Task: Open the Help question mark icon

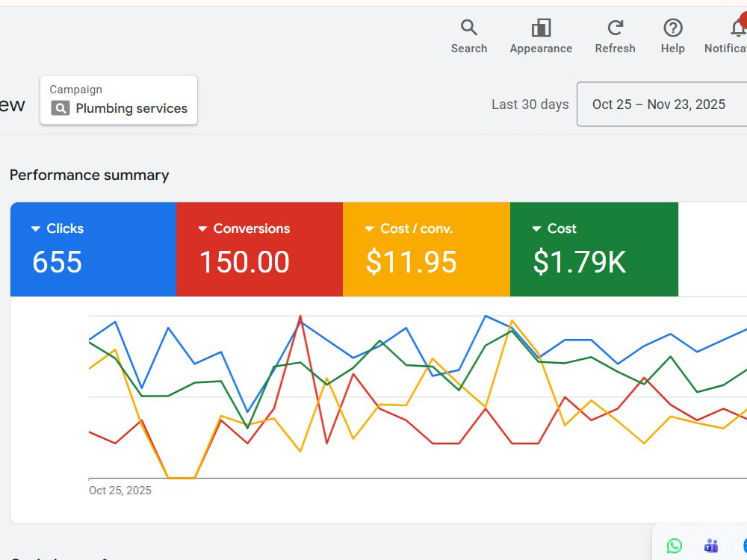Action: 673,28
